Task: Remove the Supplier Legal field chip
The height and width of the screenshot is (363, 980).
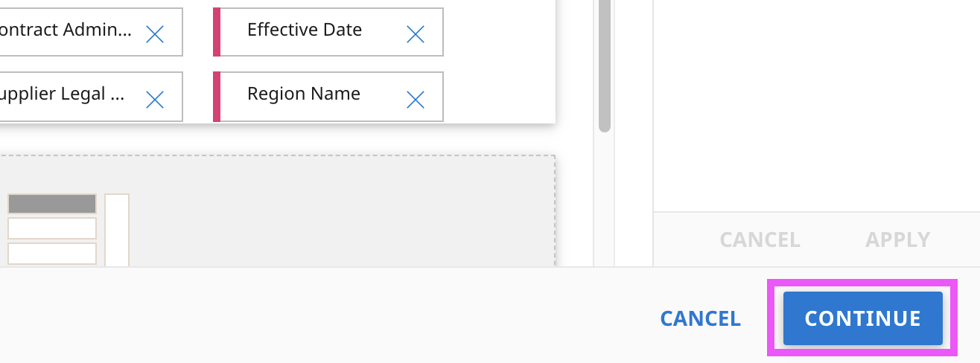Action: (155, 99)
